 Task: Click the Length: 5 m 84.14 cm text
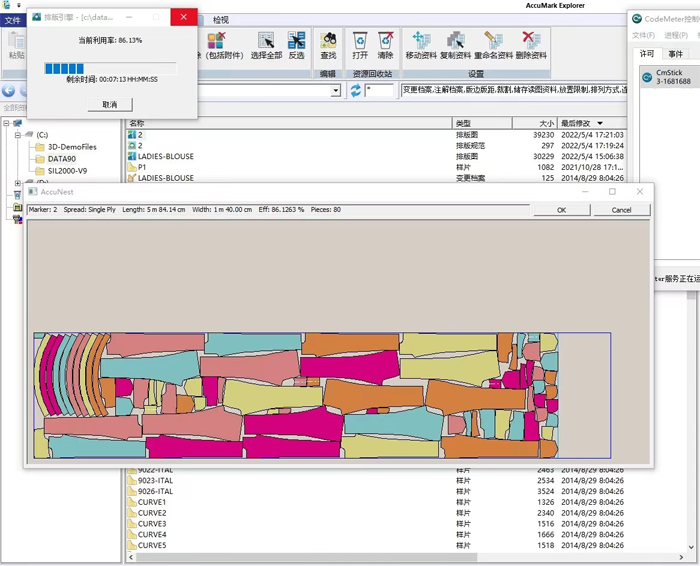pyautogui.click(x=154, y=209)
